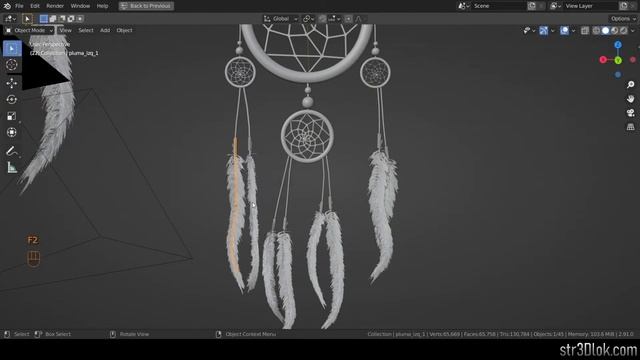Open the Object Mode dropdown
The height and width of the screenshot is (360, 640).
[29, 31]
